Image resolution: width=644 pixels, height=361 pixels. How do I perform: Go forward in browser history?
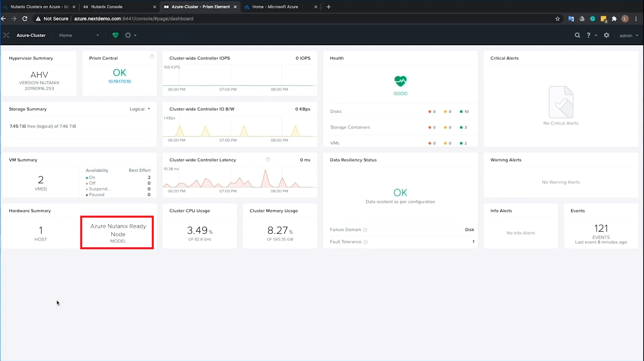tap(14, 18)
